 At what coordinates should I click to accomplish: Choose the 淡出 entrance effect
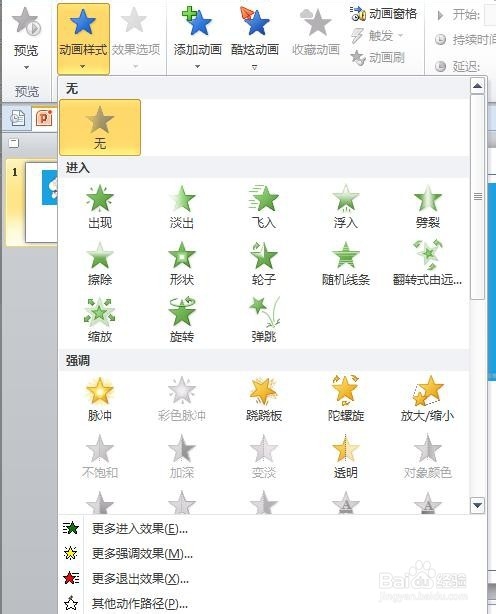point(182,207)
